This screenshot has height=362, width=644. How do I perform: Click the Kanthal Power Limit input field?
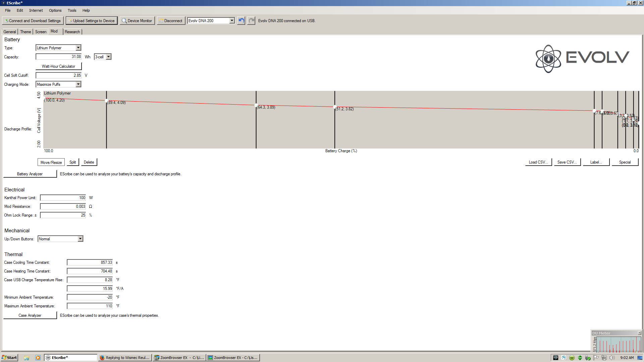pos(63,198)
